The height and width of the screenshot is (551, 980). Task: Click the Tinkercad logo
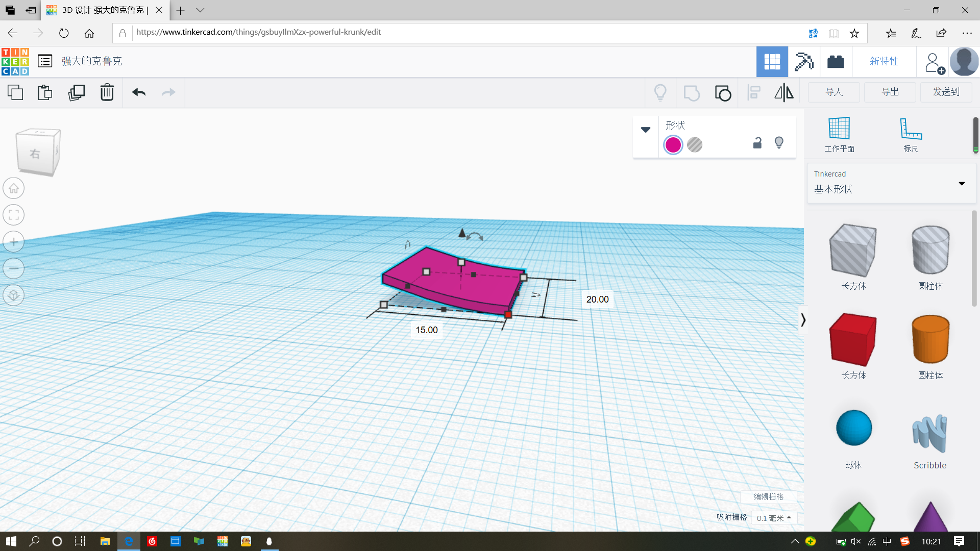pos(15,61)
